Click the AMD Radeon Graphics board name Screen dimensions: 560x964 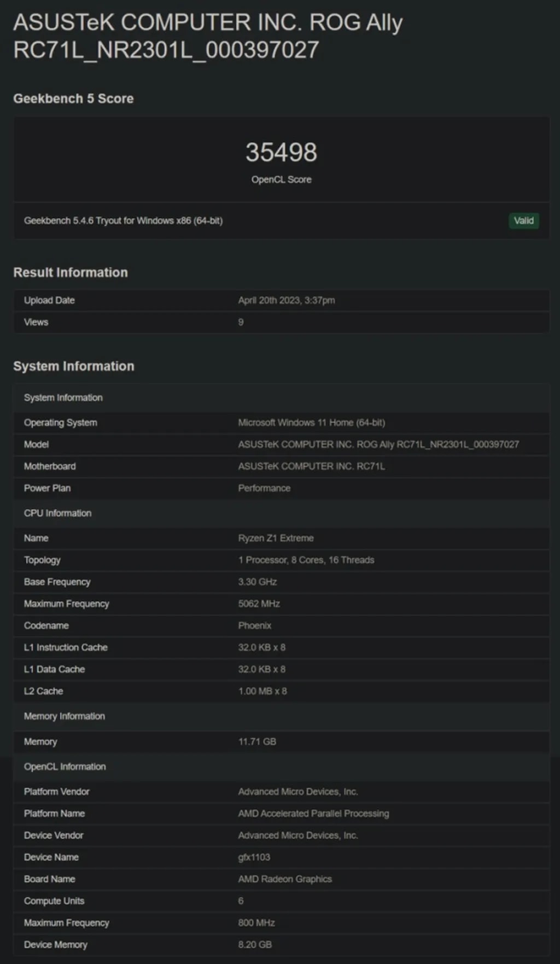[285, 879]
